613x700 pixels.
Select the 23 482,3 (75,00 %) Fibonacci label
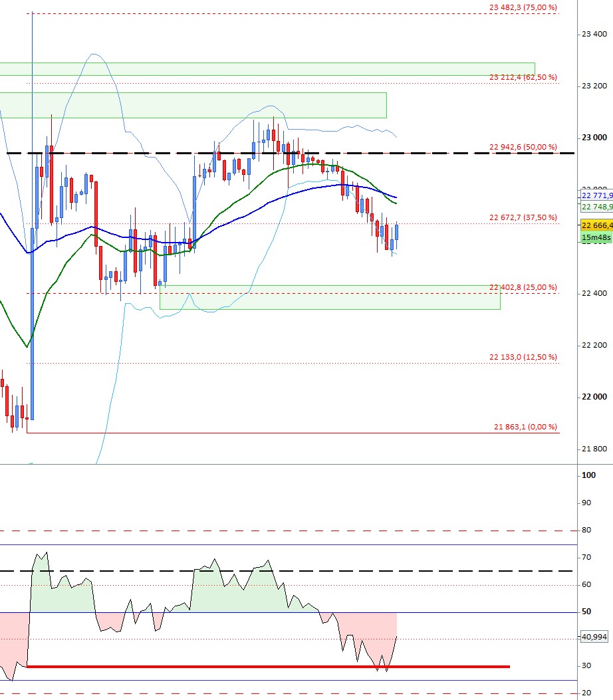coord(523,7)
